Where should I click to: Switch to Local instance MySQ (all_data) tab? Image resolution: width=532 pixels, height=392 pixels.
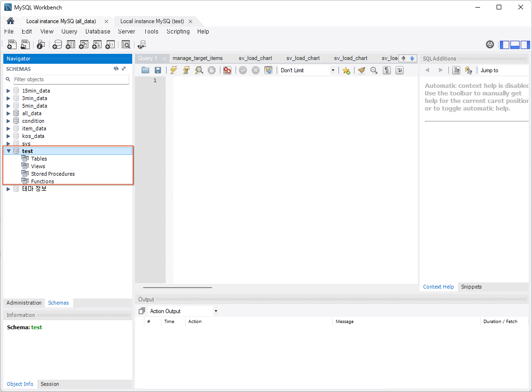(61, 21)
